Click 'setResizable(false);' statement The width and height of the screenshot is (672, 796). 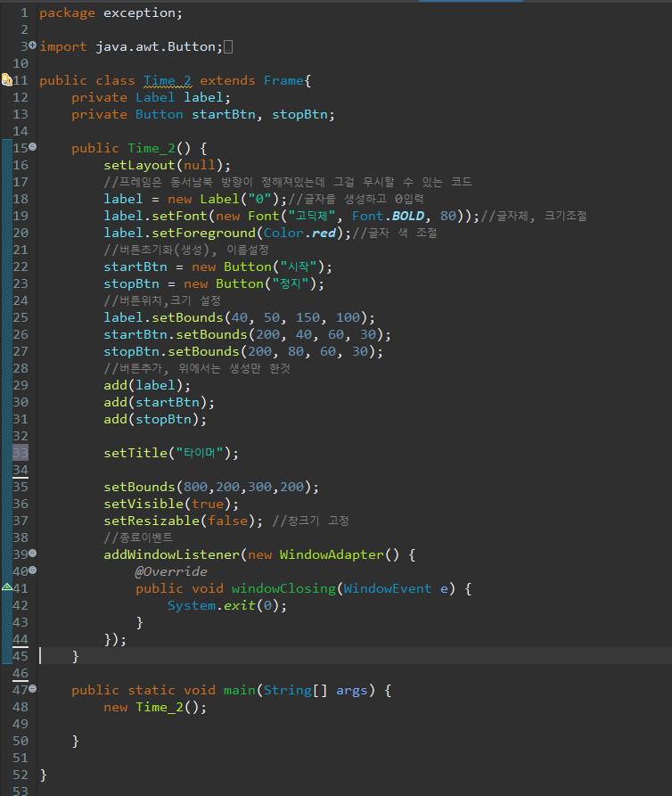coord(184,521)
